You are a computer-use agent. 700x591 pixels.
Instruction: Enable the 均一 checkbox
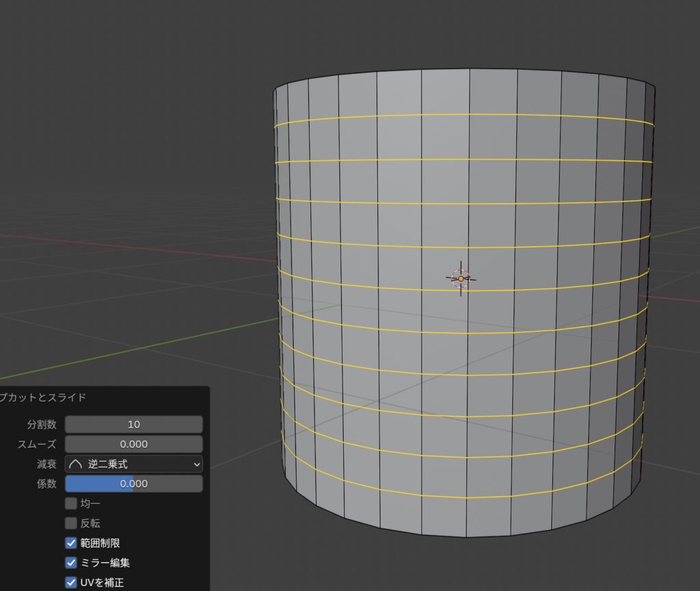click(71, 504)
